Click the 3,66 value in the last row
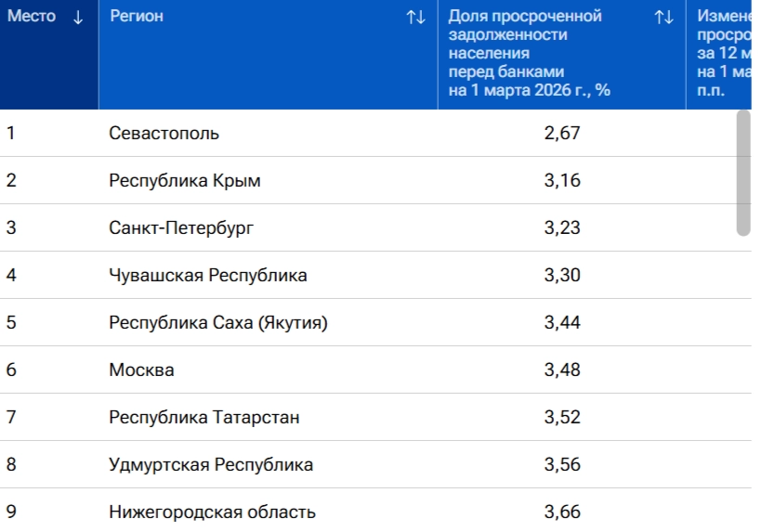761x532 pixels. coord(561,512)
